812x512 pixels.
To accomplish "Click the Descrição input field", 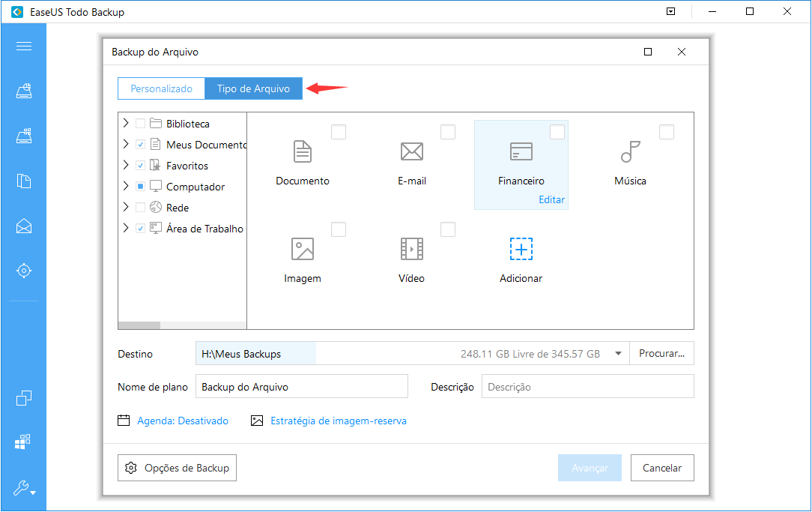I will coord(588,387).
